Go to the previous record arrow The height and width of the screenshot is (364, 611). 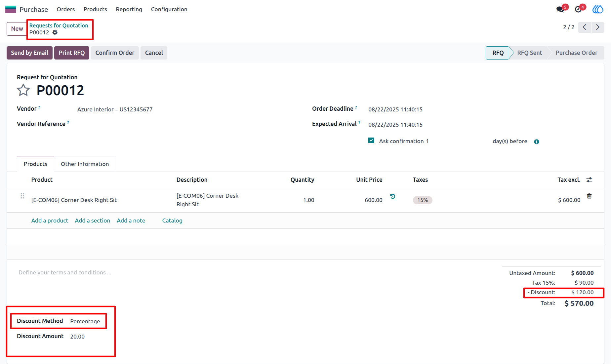(584, 27)
